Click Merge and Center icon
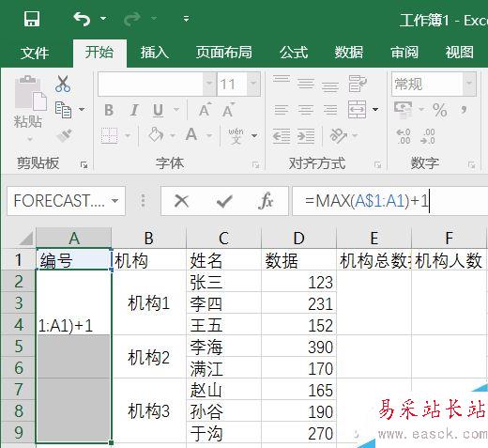This screenshot has width=488, height=448. [x=357, y=110]
